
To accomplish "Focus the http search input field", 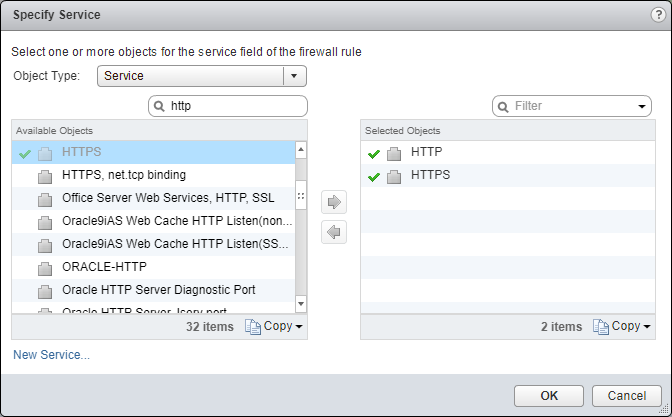I will pos(235,106).
